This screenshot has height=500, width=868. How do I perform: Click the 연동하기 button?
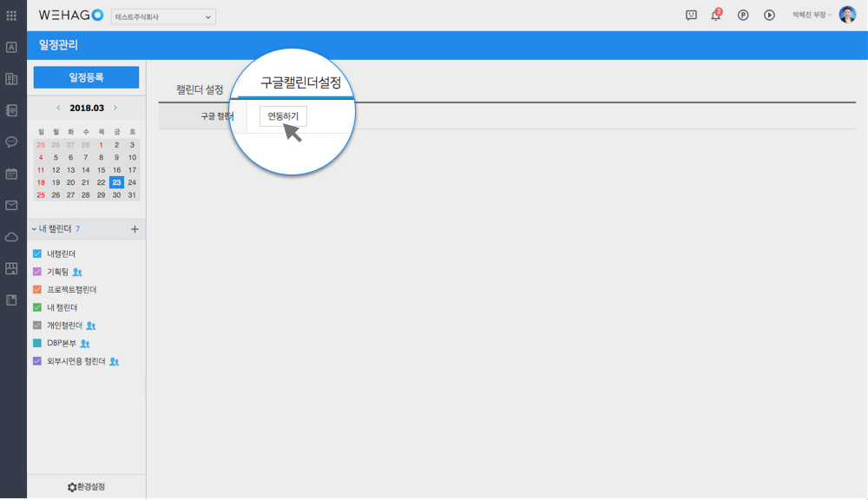click(283, 116)
